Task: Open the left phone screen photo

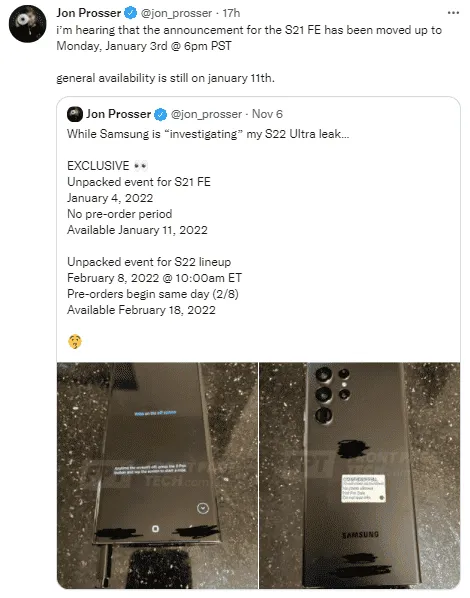Action: click(158, 475)
